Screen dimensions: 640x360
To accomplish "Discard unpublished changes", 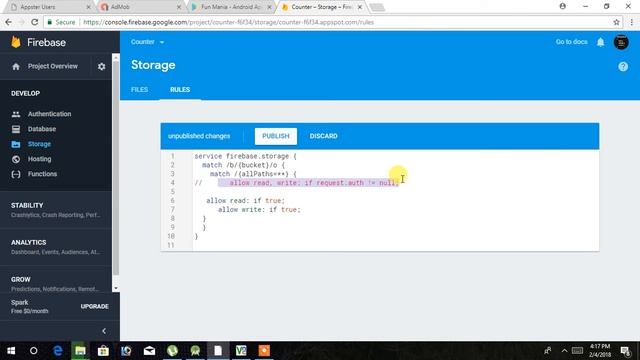I will 323,136.
